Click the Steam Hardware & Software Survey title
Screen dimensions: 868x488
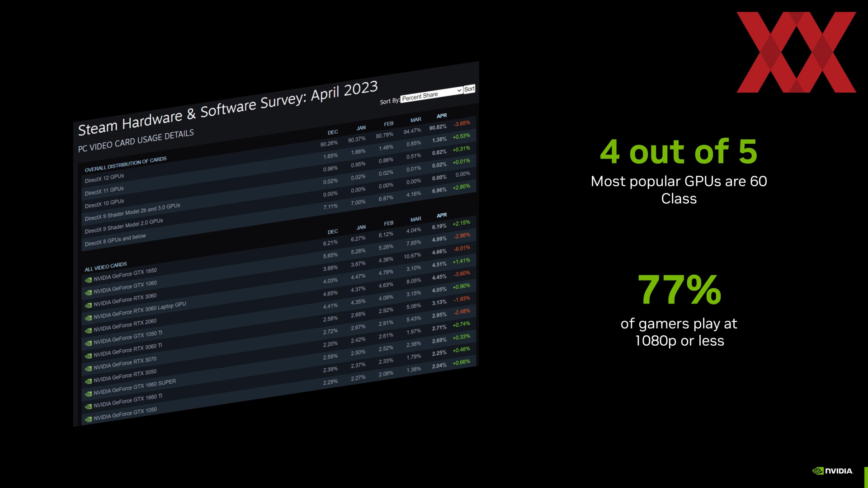[227, 108]
